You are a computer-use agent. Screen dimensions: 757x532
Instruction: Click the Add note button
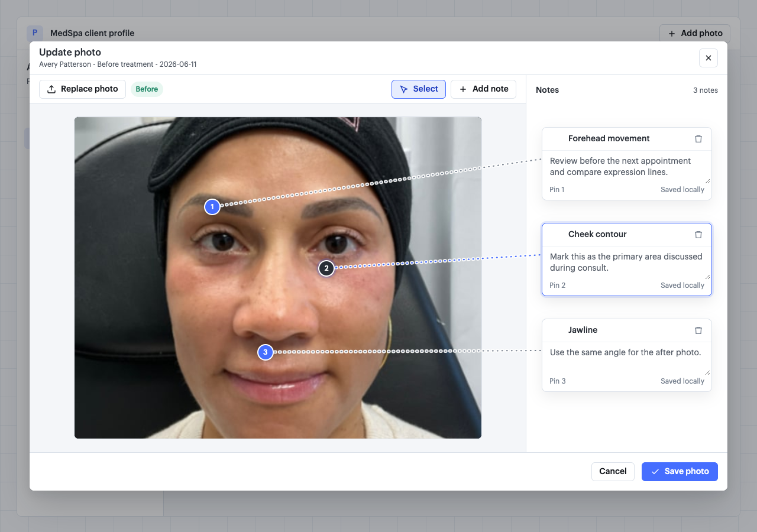point(483,89)
